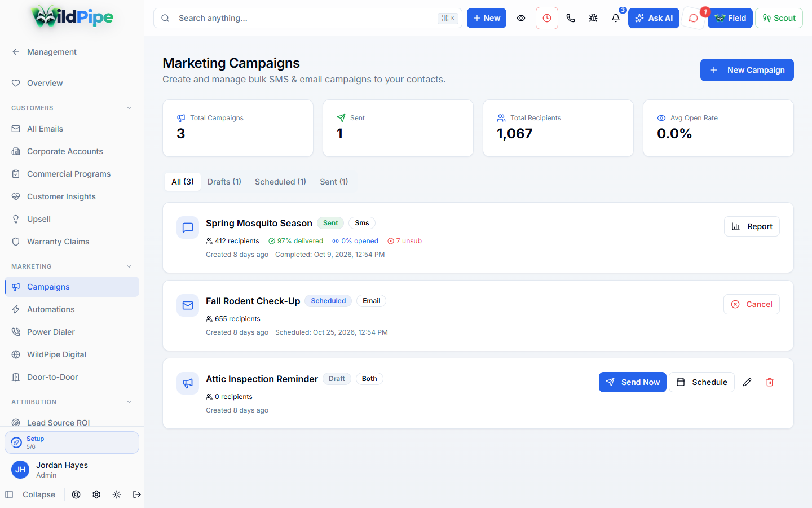
Task: Open Customer Insights in sidebar
Action: pyautogui.click(x=72, y=196)
